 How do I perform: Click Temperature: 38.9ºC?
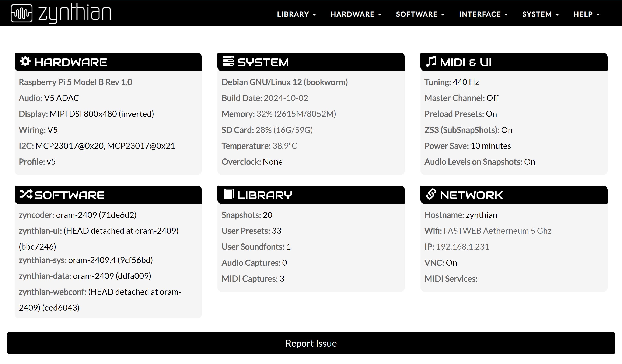coord(259,146)
